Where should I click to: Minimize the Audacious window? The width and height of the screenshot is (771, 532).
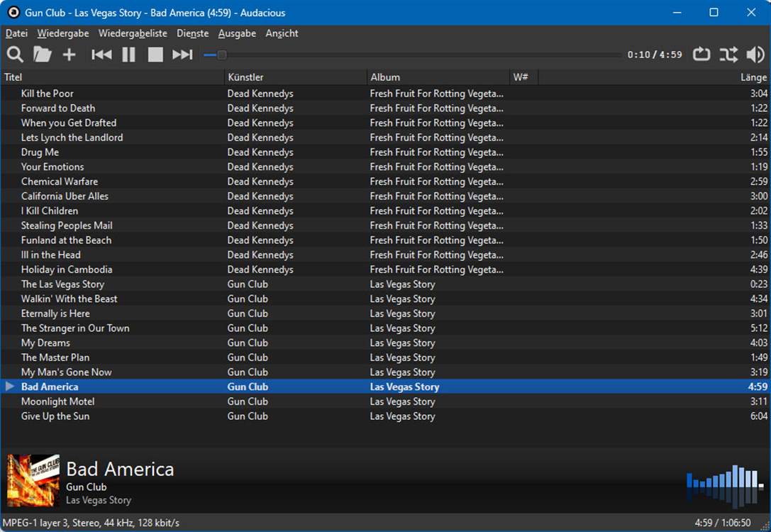coord(677,12)
